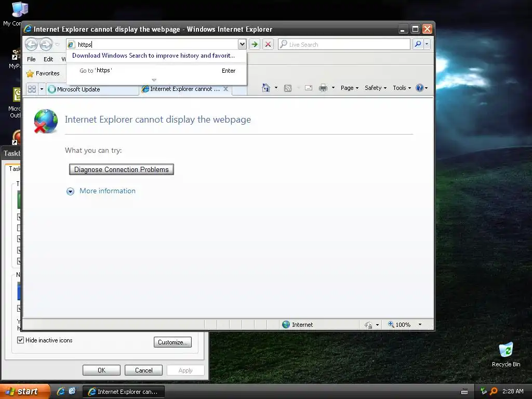Open the search provider dropdown arrow
The image size is (532, 399).
(x=427, y=44)
